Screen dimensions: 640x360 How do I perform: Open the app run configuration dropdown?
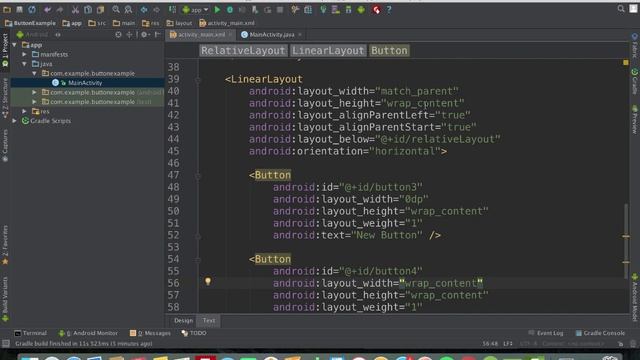(x=195, y=9)
